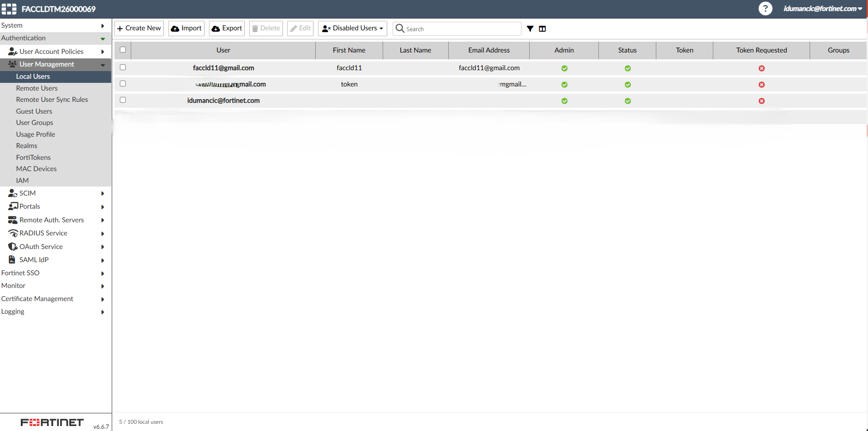Click Status green check for idumancic@fortinet.com

click(628, 101)
